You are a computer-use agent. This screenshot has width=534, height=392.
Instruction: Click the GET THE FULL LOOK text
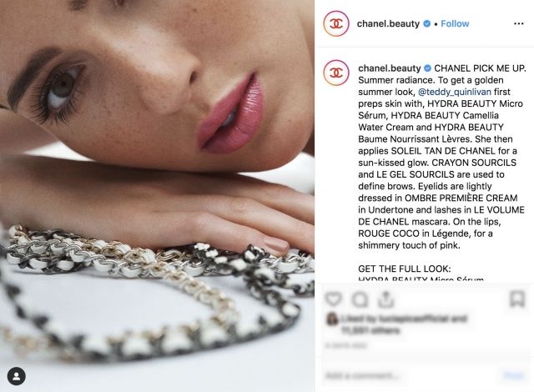click(404, 269)
